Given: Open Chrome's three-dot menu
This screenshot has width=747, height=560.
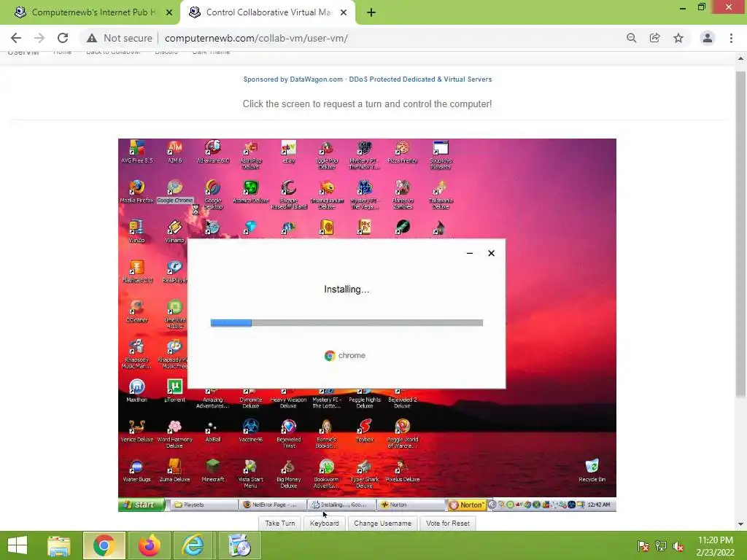Looking at the screenshot, I should click(x=731, y=38).
